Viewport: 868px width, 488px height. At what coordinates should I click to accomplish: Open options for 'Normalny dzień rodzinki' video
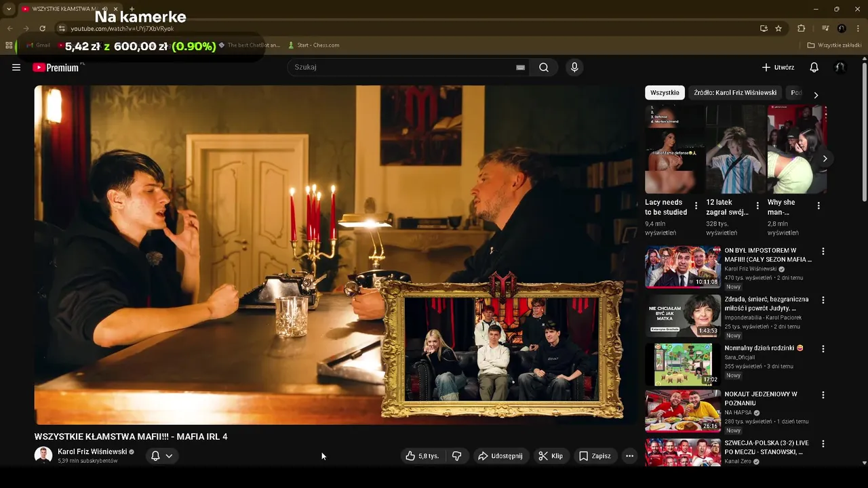[823, 349]
